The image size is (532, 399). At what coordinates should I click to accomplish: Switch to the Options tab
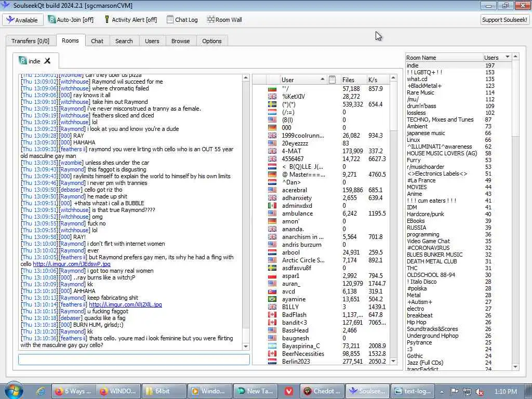212,41
